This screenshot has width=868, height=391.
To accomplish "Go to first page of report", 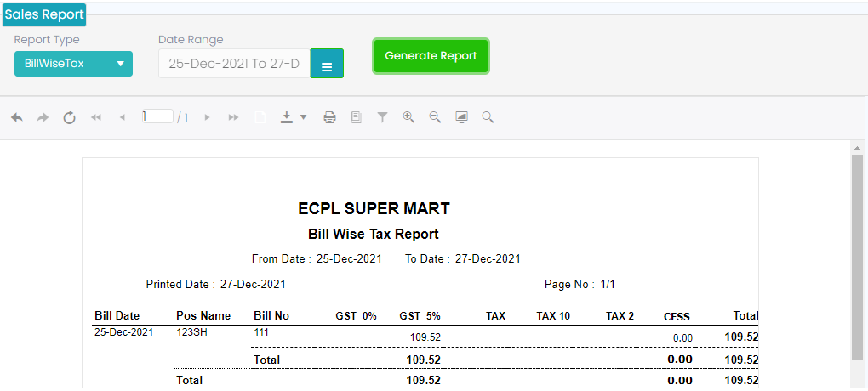I will point(96,117).
